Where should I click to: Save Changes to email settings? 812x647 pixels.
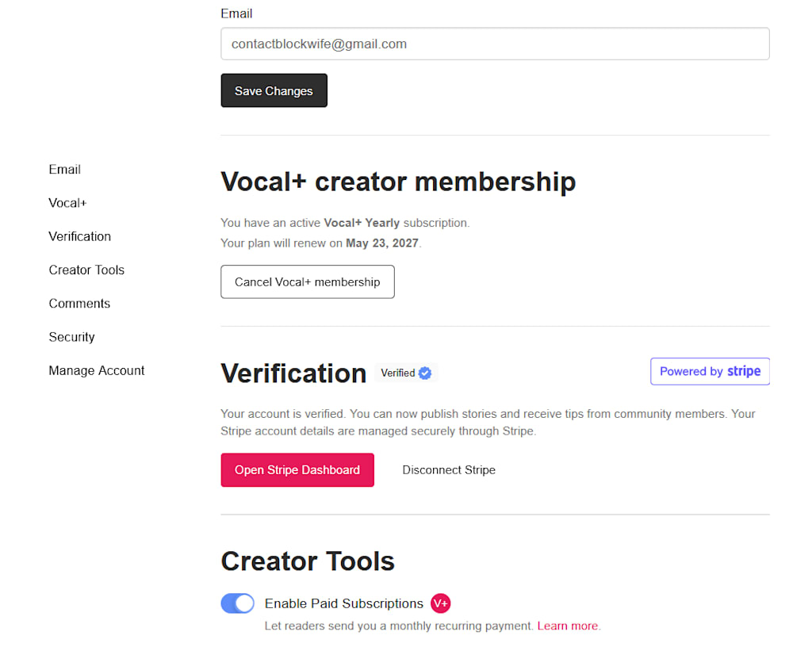274,90
